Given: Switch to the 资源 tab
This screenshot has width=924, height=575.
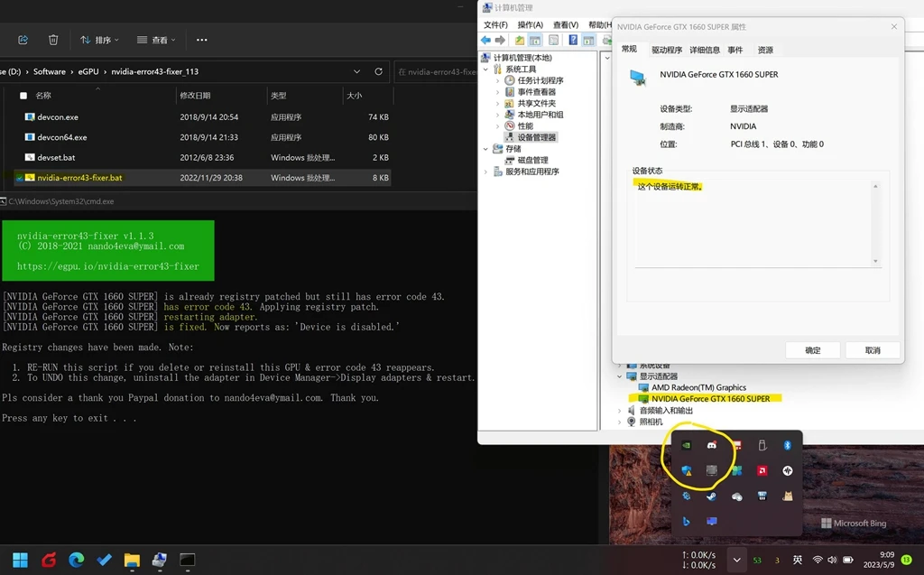Looking at the screenshot, I should coord(765,50).
